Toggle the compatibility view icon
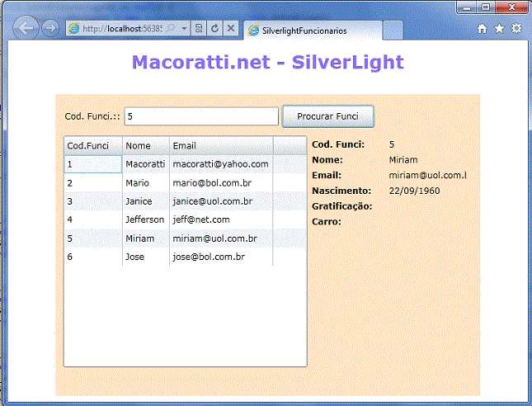The width and height of the screenshot is (532, 406). tap(199, 28)
